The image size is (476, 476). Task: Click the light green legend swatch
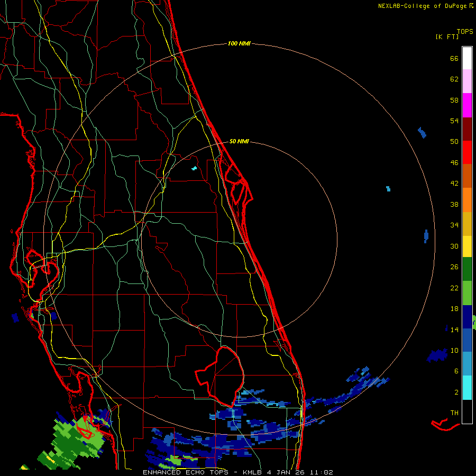467,293
